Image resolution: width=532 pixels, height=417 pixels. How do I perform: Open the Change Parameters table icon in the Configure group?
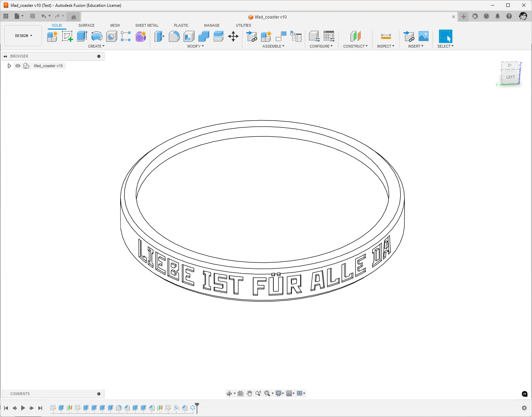[329, 36]
